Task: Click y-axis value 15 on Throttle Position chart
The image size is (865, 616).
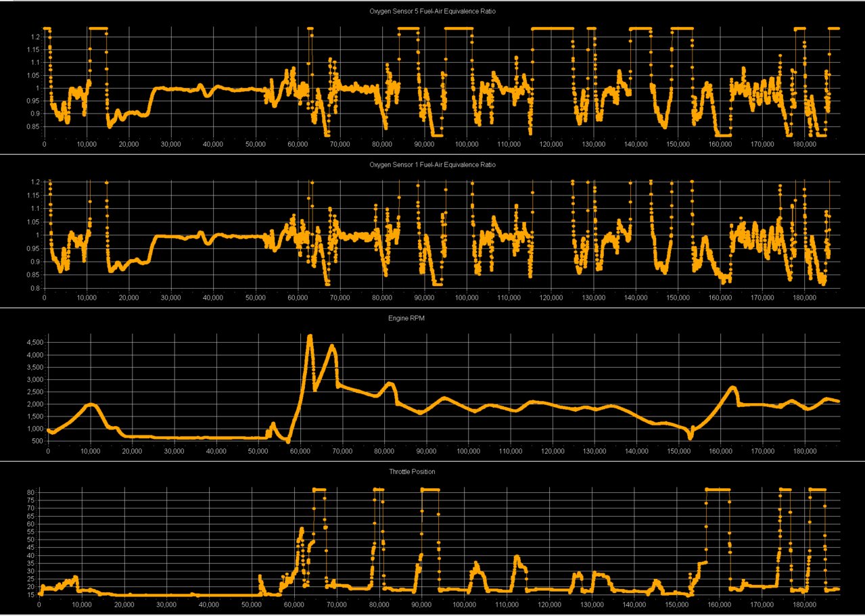Action: [x=31, y=596]
